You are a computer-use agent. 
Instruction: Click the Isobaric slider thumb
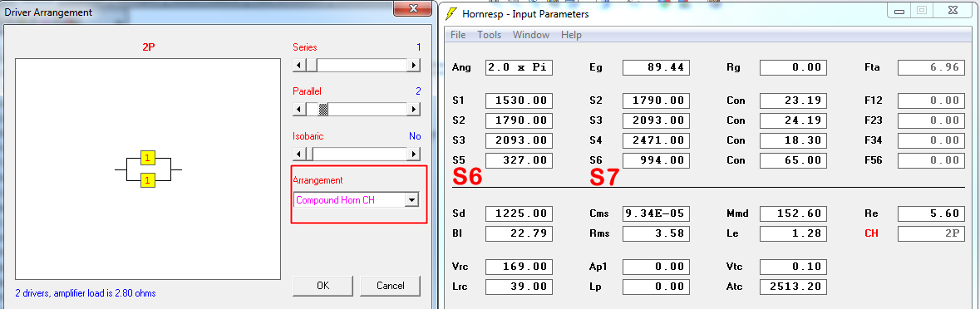(x=310, y=154)
